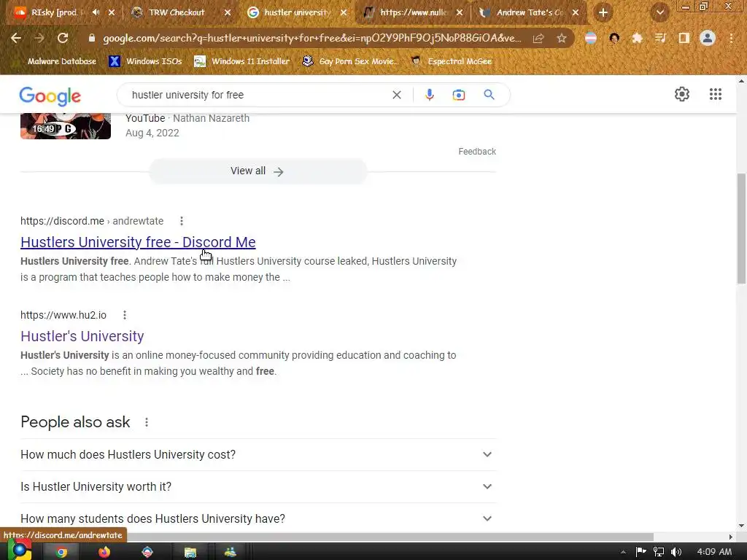Open People also ask options menu

[146, 422]
